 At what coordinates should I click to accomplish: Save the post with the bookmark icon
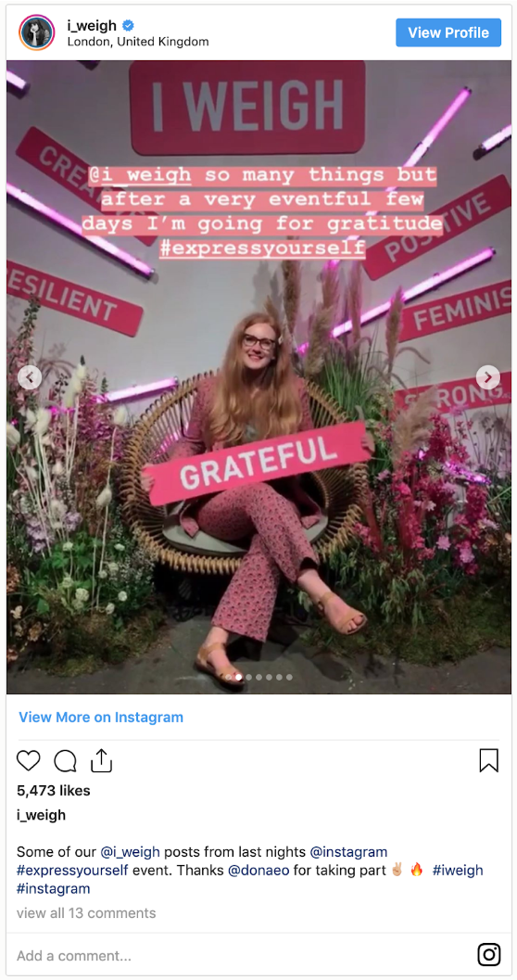(489, 760)
